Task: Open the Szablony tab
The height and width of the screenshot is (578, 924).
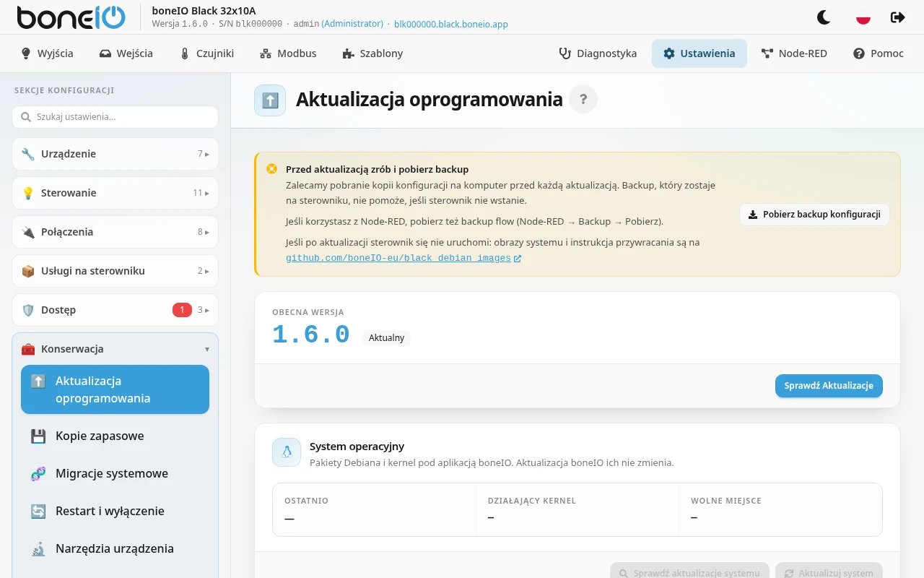Action: point(372,53)
